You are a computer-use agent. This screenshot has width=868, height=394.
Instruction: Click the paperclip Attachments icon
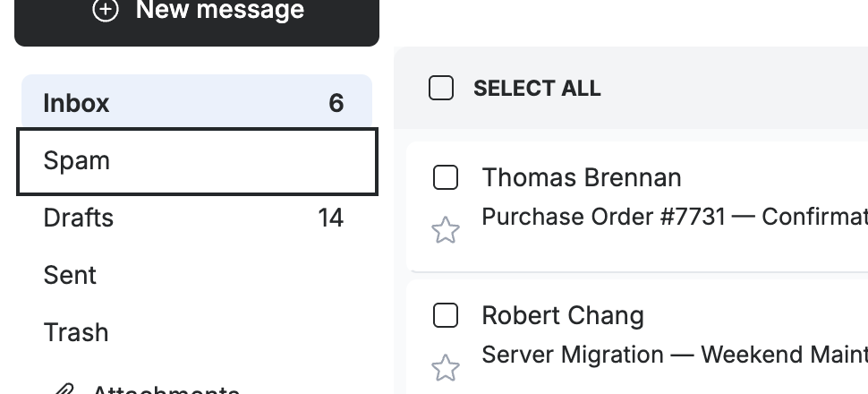coord(64,389)
